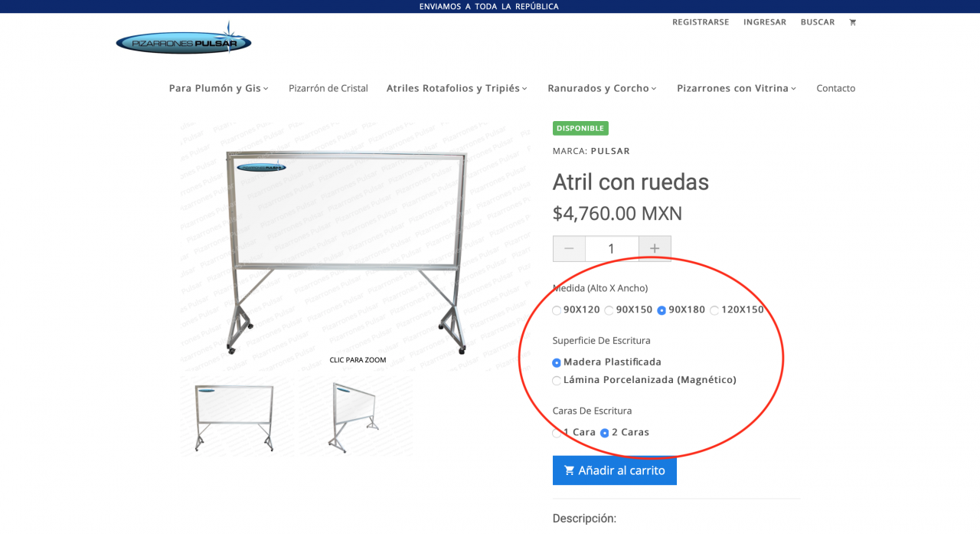Decrease quantity with minus button
Viewport: 980px width, 534px height.
[x=569, y=248]
